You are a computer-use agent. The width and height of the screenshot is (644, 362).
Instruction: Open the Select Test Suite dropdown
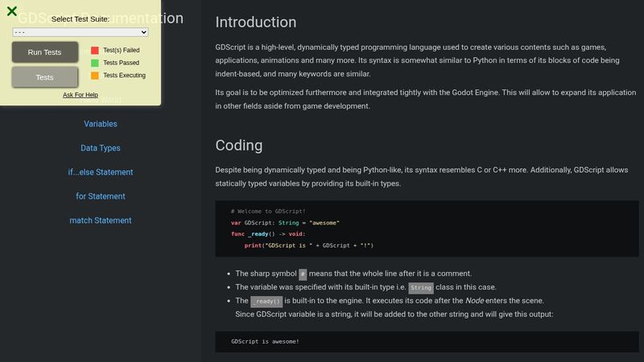80,32
